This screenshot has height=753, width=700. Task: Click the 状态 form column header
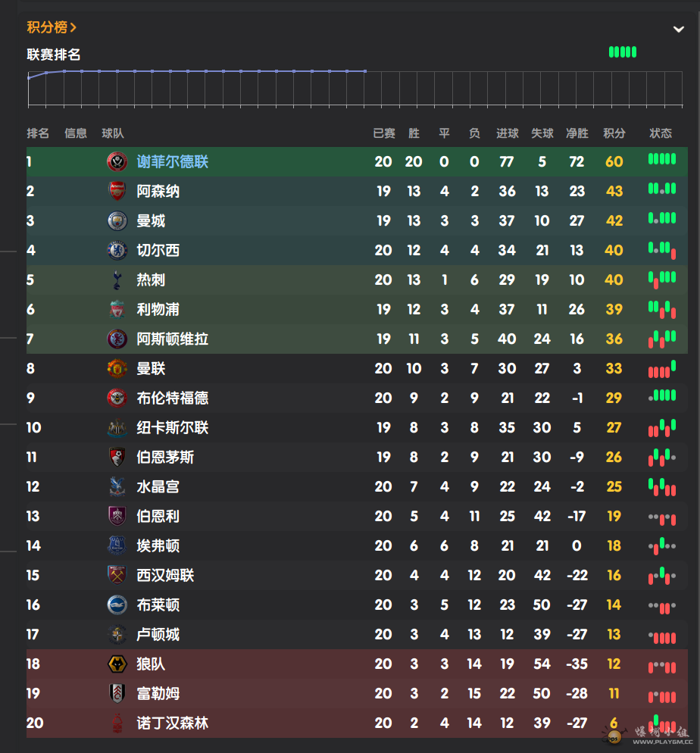pyautogui.click(x=660, y=133)
